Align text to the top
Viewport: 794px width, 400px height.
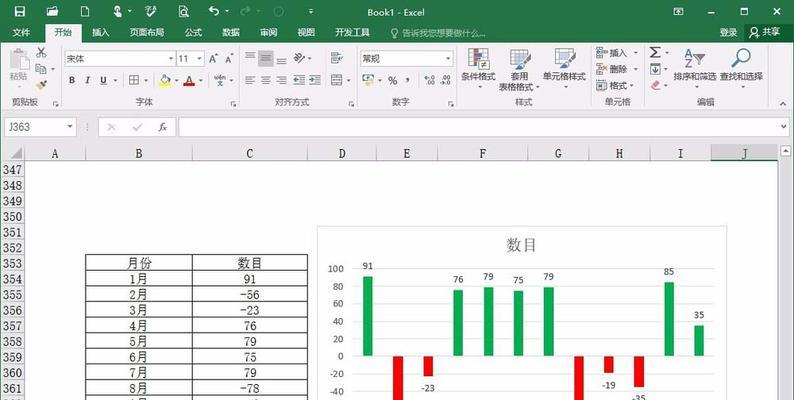(x=250, y=57)
